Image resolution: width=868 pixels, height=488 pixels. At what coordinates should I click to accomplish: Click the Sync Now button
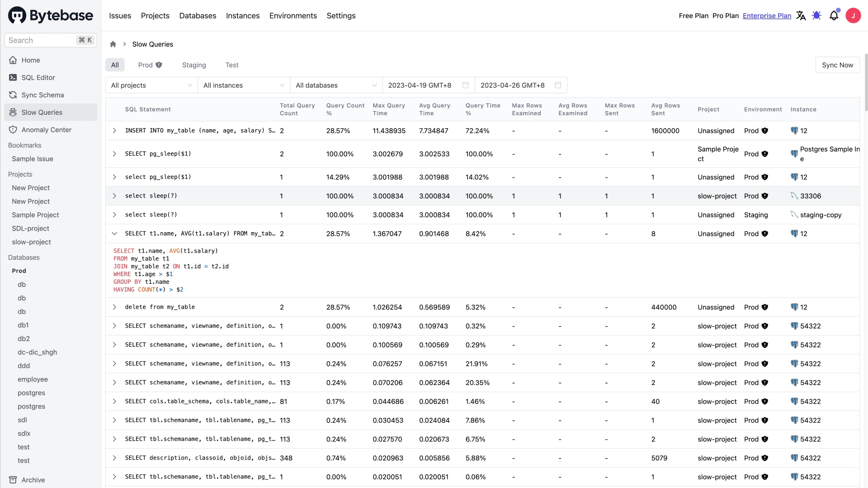click(837, 65)
